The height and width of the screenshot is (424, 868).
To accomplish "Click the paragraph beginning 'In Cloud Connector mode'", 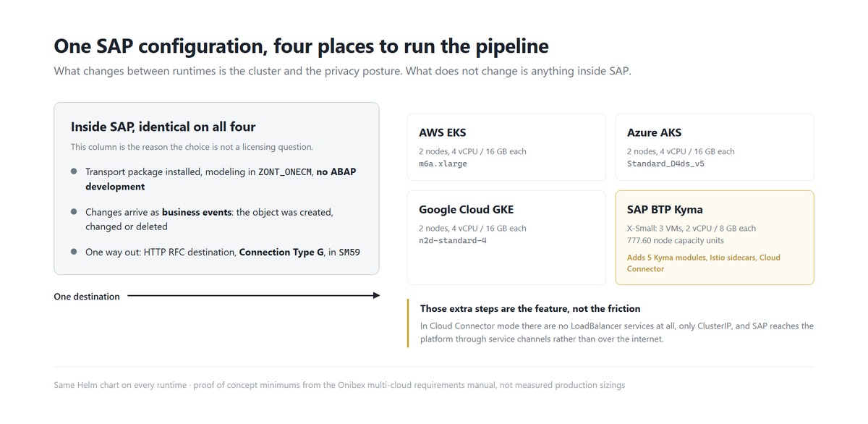I will tap(617, 332).
